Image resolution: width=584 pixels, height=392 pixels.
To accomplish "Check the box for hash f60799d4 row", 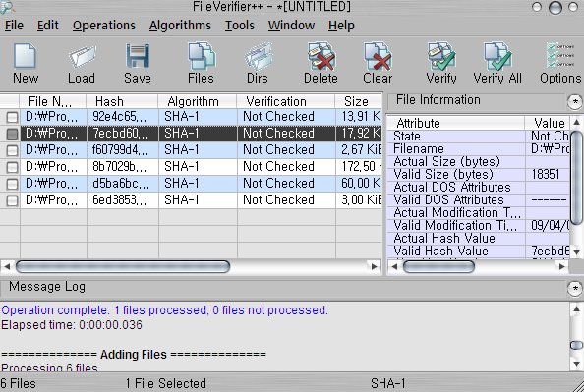I will pyautogui.click(x=12, y=150).
